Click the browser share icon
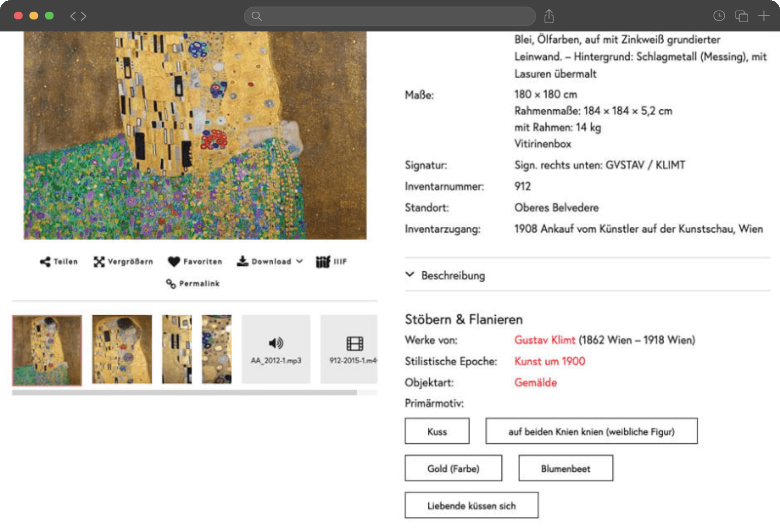 [549, 16]
